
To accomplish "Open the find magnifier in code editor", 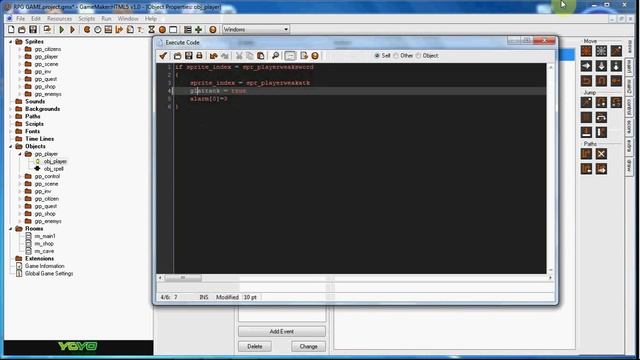I will [276, 56].
